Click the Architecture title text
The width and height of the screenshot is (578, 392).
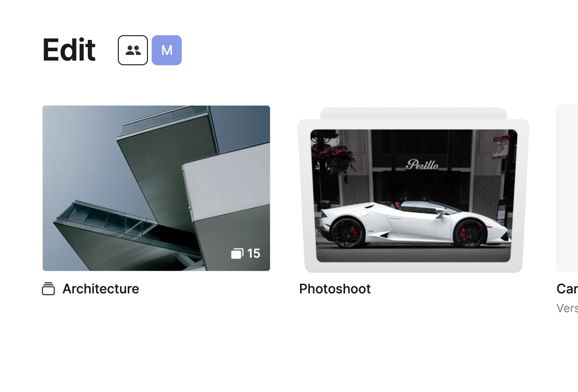(x=100, y=289)
